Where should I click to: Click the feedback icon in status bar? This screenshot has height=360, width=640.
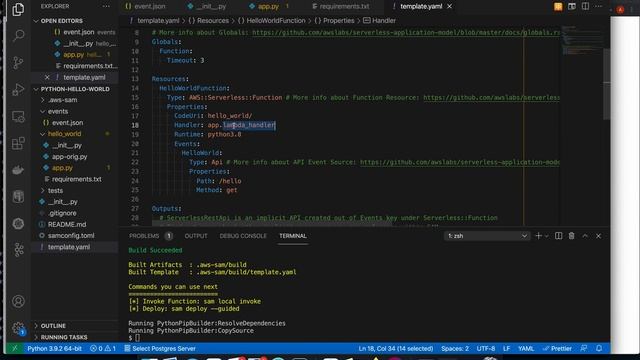click(584, 349)
